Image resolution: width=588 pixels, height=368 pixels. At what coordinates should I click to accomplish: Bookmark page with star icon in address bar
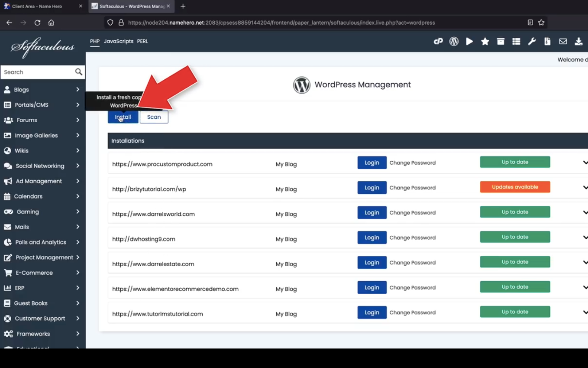coord(541,23)
